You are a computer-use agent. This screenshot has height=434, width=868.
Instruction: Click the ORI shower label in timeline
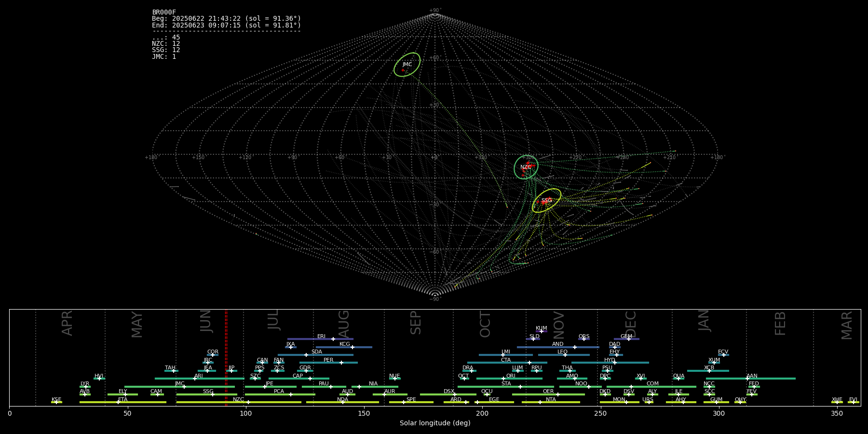(x=511, y=376)
